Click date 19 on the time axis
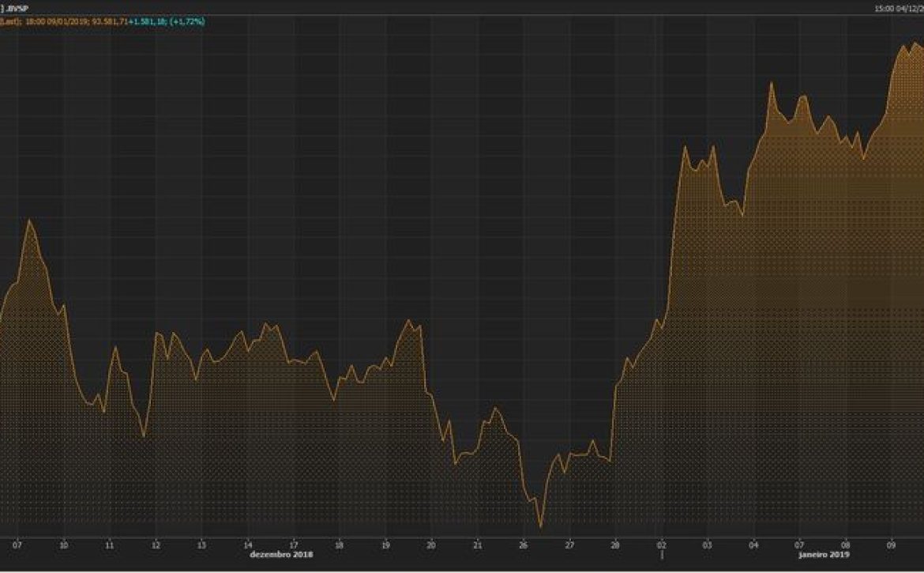Image resolution: width=924 pixels, height=573 pixels. tap(385, 545)
